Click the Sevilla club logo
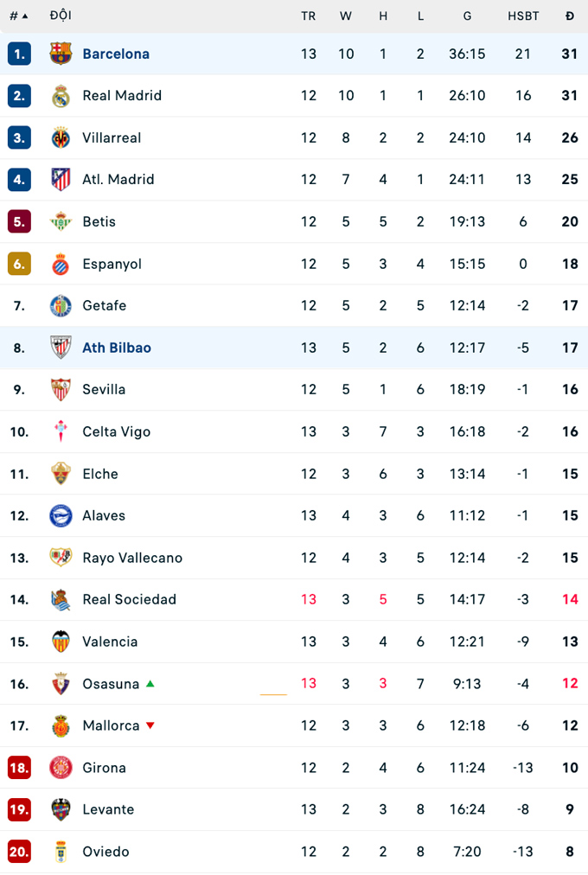588x875 pixels. 61,389
